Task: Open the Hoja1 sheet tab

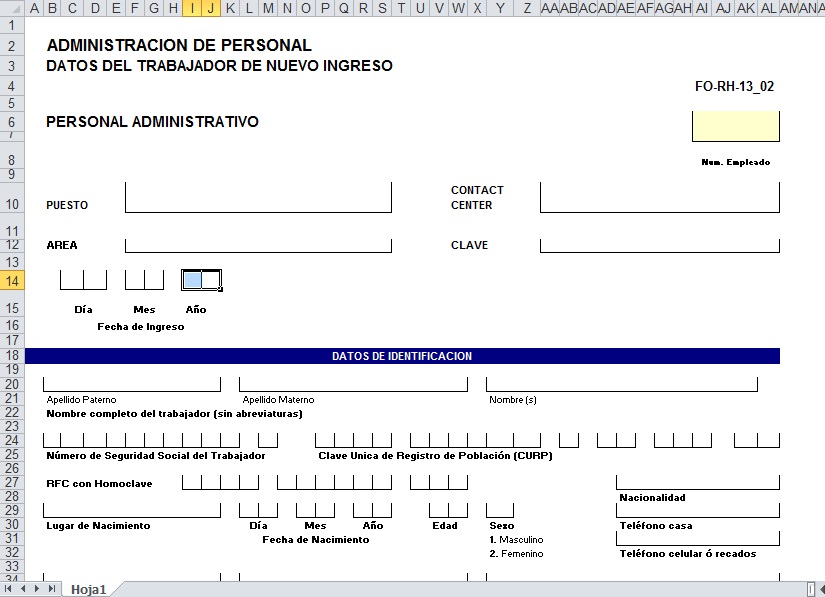Action: [x=88, y=589]
